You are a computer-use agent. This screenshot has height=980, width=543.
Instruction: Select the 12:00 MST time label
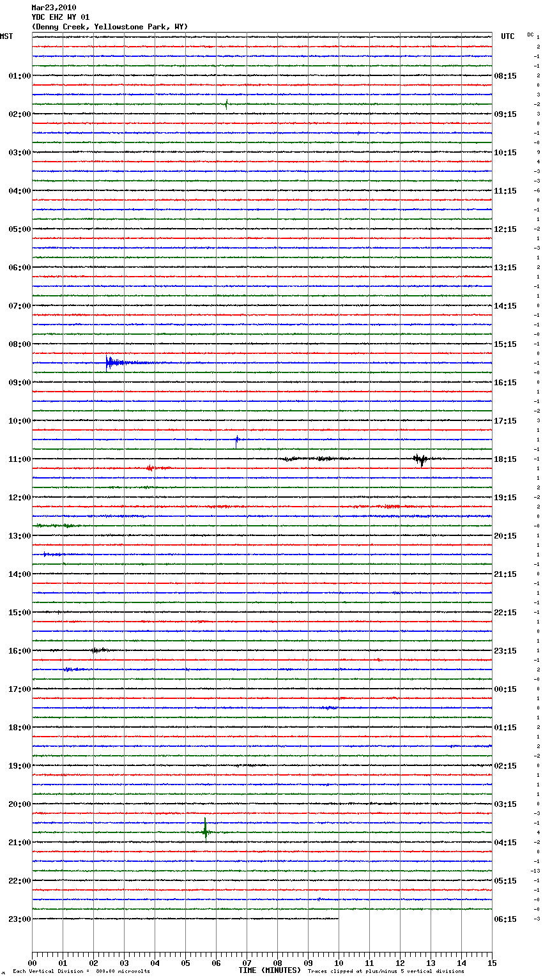(x=19, y=498)
